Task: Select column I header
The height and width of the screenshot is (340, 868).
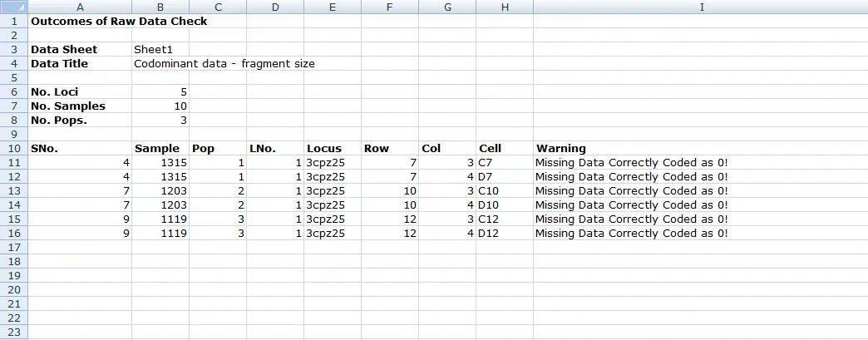Action: [x=701, y=7]
